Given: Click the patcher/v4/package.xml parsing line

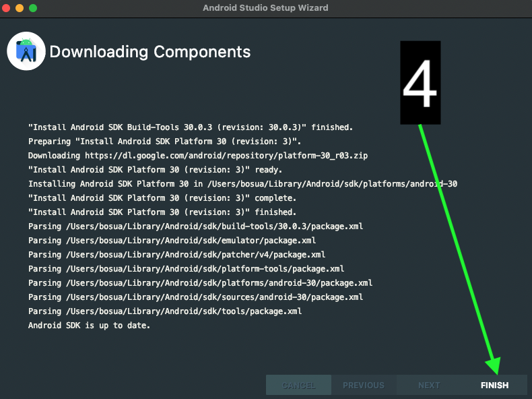Looking at the screenshot, I should 176,255.
